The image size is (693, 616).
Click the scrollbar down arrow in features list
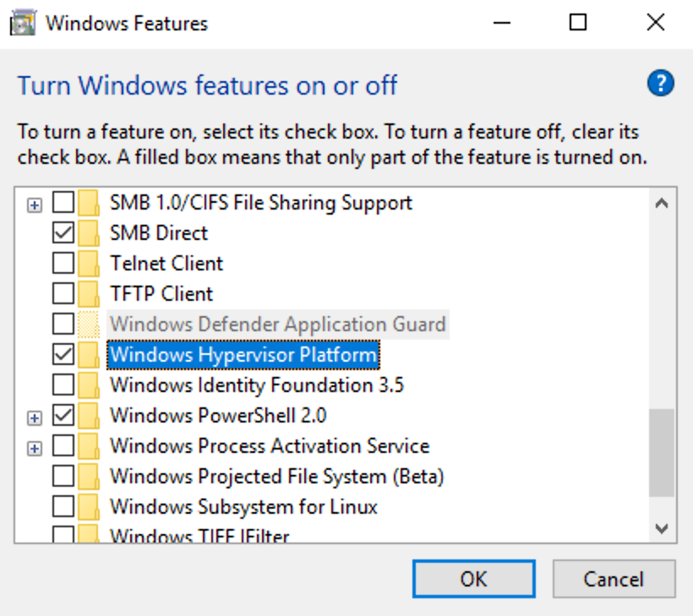coord(662,528)
